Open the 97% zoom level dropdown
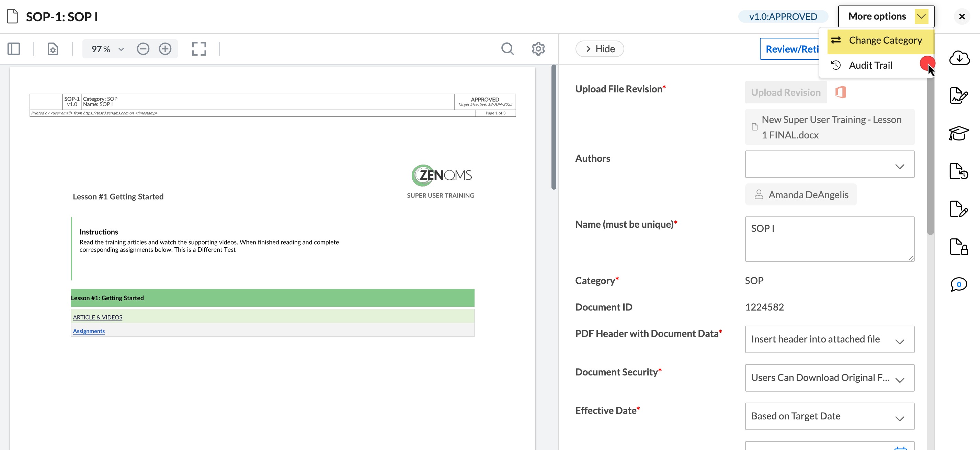The width and height of the screenshot is (980, 450). [x=108, y=49]
